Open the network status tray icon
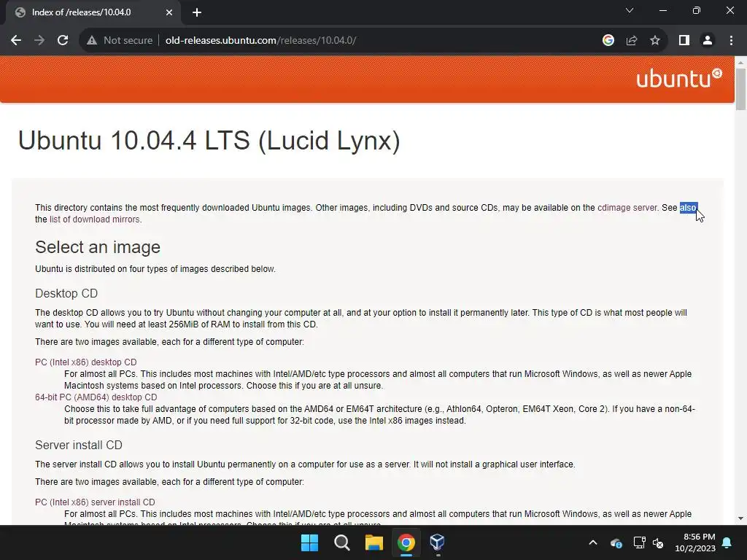 pyautogui.click(x=639, y=542)
